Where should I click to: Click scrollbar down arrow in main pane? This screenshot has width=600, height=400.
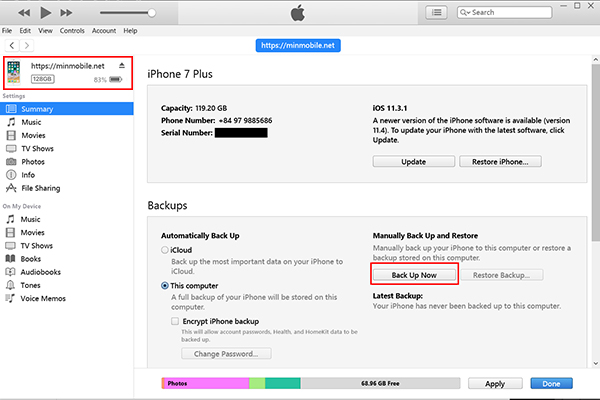(596, 363)
